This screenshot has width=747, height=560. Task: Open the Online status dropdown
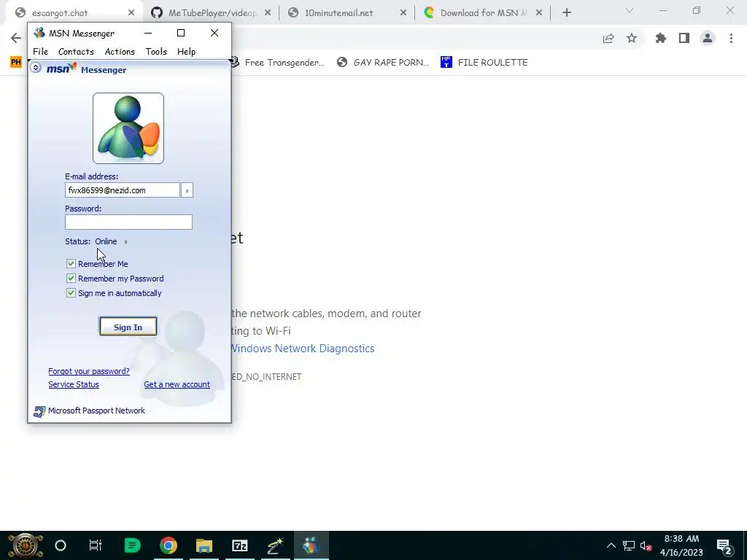(111, 241)
